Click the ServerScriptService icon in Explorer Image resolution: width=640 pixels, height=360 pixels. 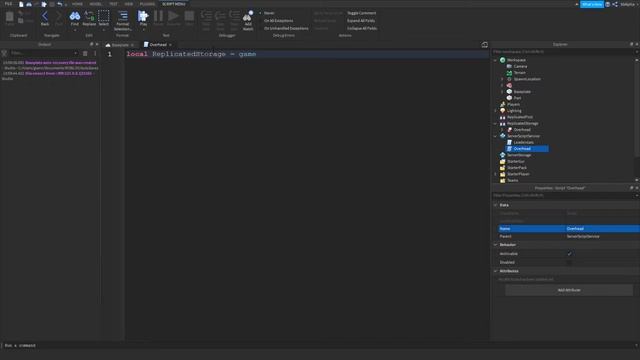point(502,136)
